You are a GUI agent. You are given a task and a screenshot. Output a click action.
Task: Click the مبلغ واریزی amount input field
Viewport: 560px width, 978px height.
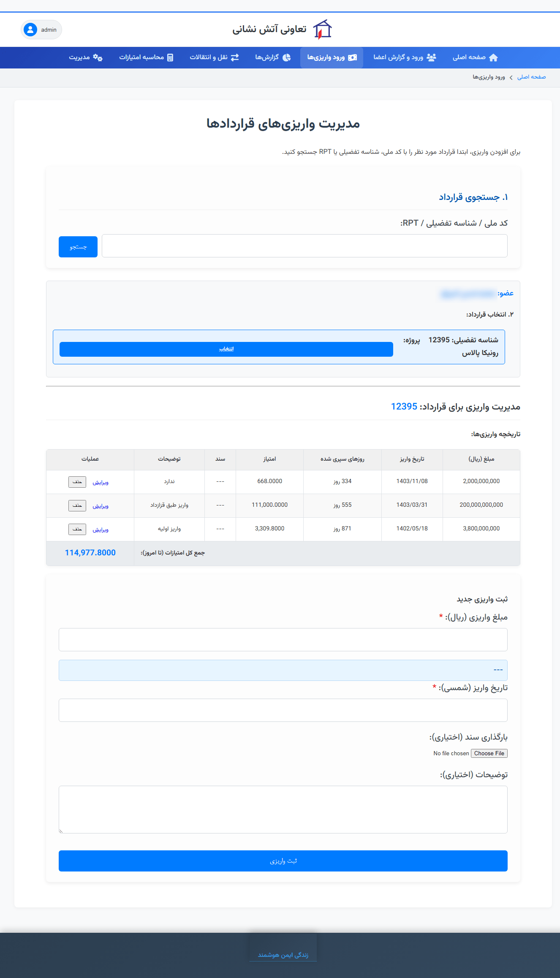[x=283, y=639]
